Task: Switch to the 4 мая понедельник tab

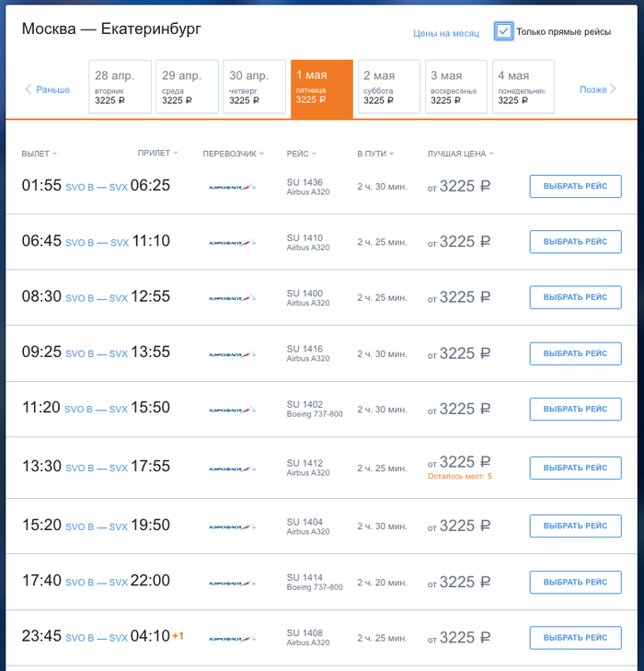Action: click(523, 87)
